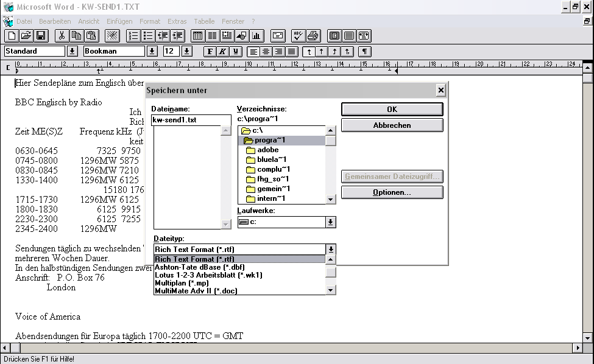Click the open file folder icon
The image size is (594, 364).
(26, 36)
